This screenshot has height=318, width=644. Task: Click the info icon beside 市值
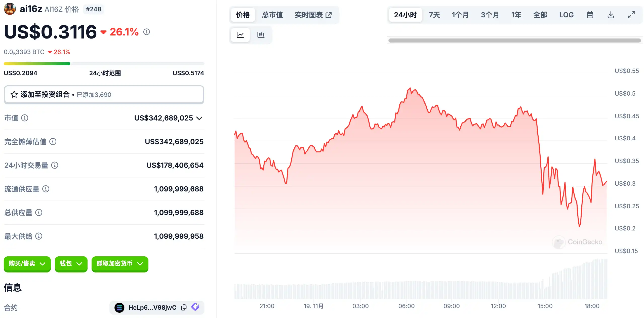25,118
